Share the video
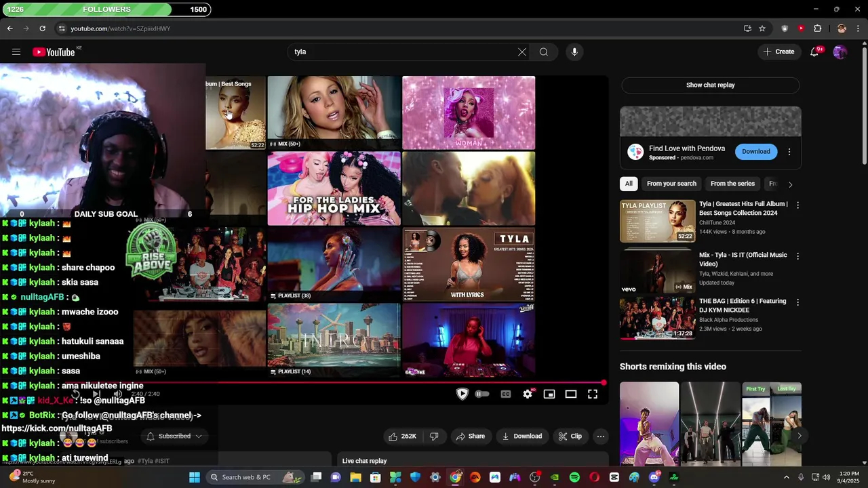Image resolution: width=868 pixels, height=488 pixels. (471, 436)
